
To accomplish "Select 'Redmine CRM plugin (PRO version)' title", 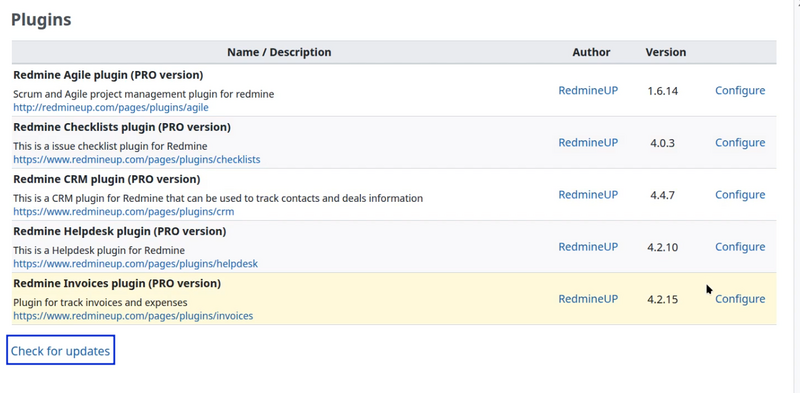I will pos(107,179).
